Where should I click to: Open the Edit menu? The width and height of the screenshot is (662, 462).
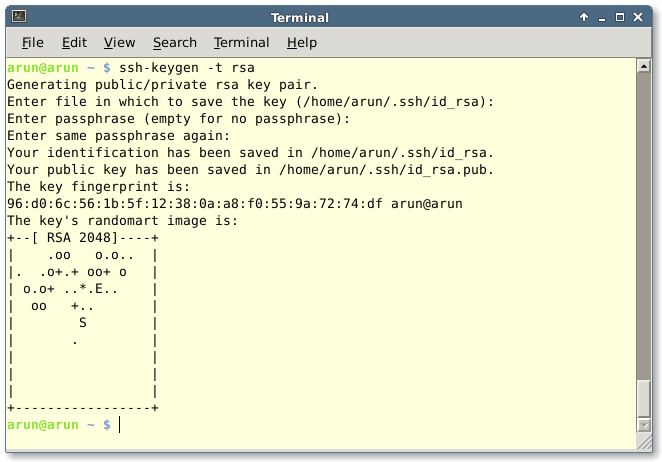coord(74,42)
